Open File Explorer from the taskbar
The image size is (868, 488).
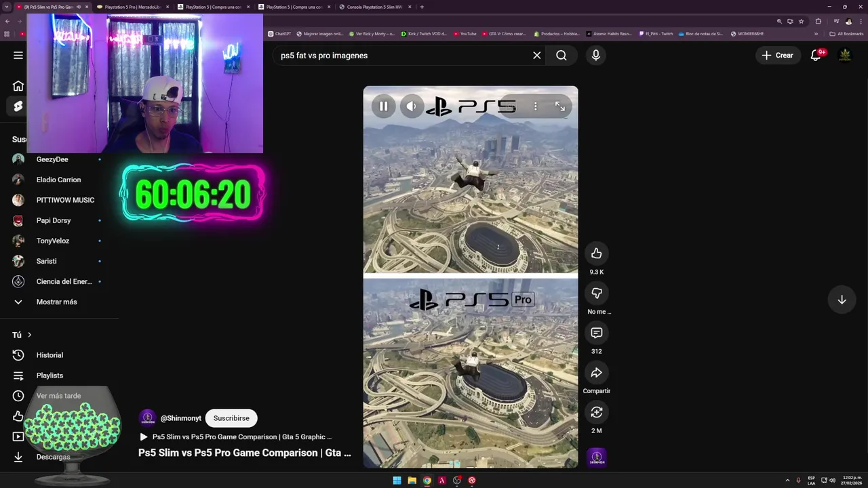click(412, 481)
